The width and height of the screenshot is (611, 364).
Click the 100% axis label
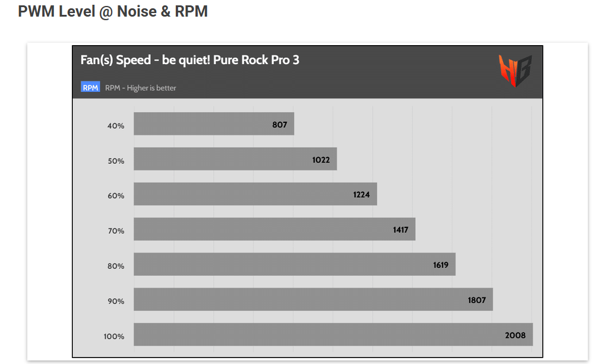pos(114,336)
